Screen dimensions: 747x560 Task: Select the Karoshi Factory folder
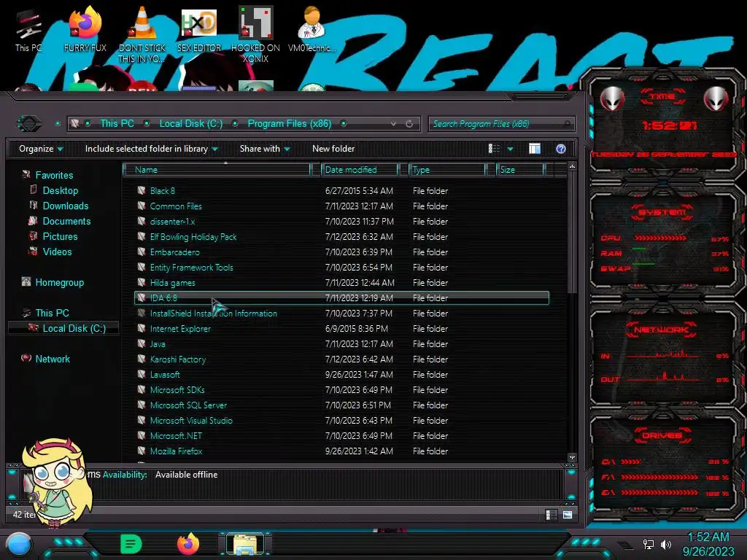click(x=341, y=359)
